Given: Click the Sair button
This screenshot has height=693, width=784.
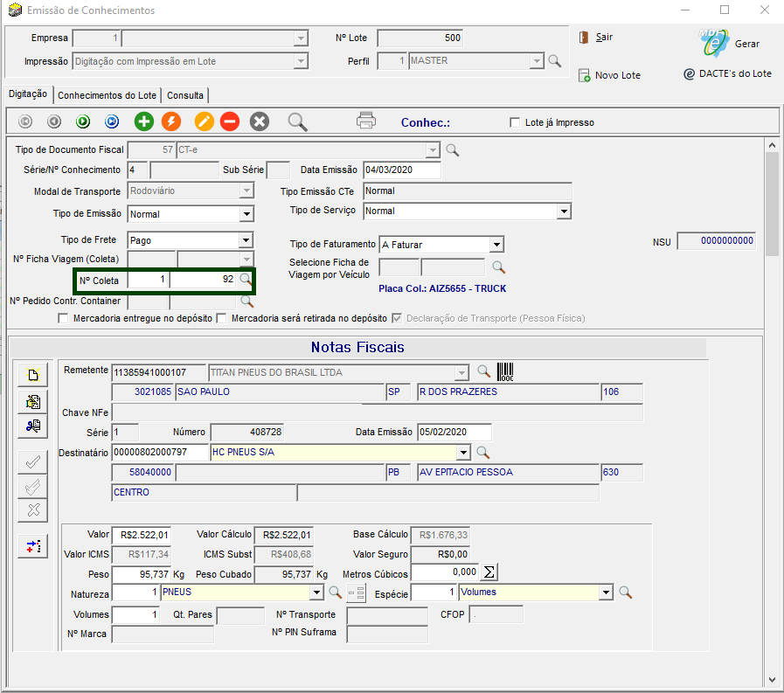Looking at the screenshot, I should pyautogui.click(x=596, y=38).
